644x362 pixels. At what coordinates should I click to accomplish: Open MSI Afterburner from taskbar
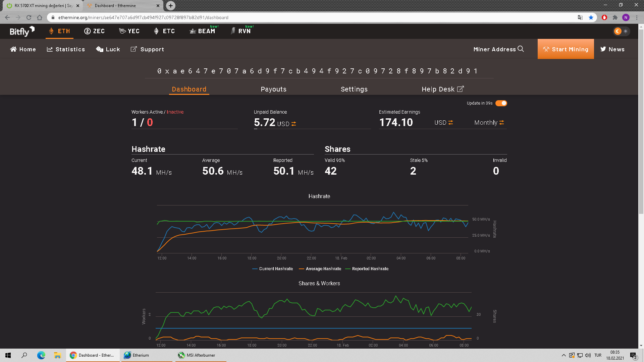(x=201, y=355)
